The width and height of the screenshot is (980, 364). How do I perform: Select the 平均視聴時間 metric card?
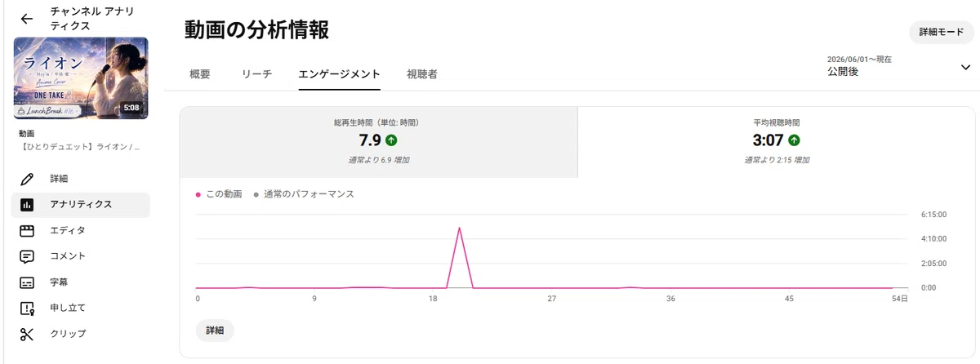click(x=777, y=142)
